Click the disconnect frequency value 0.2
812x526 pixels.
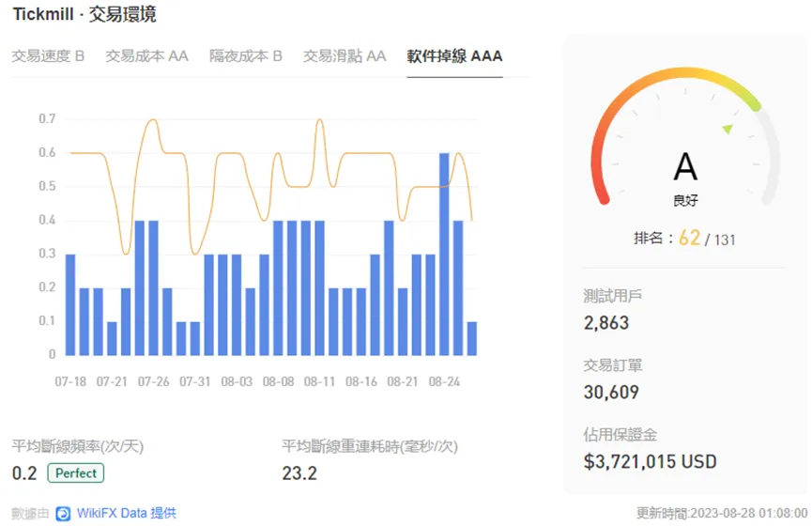[x=24, y=473]
